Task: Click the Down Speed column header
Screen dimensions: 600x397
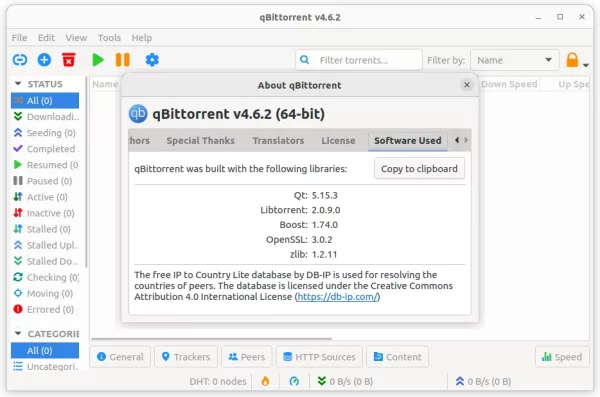Action: pos(509,84)
